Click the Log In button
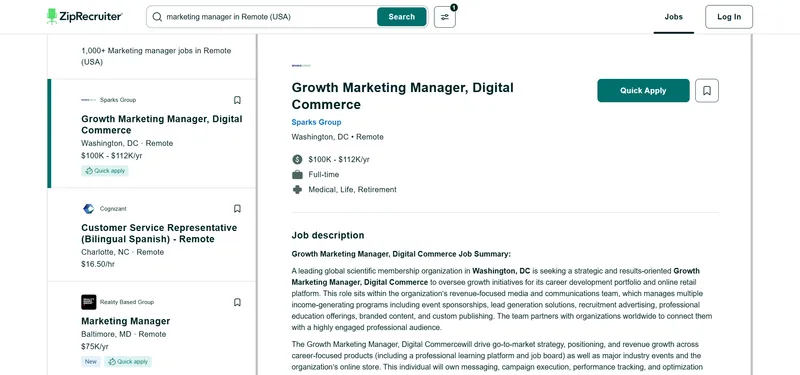Viewport: 800px width, 375px height. (729, 17)
